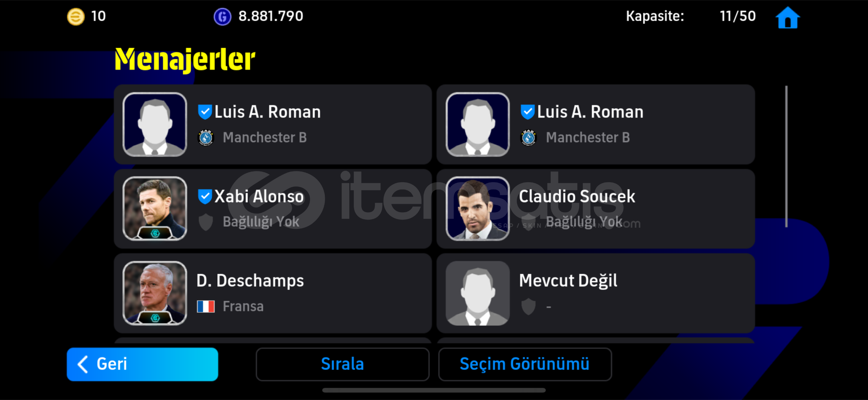Click the manager list vertical scrollbar
The width and height of the screenshot is (868, 400).
click(786, 156)
